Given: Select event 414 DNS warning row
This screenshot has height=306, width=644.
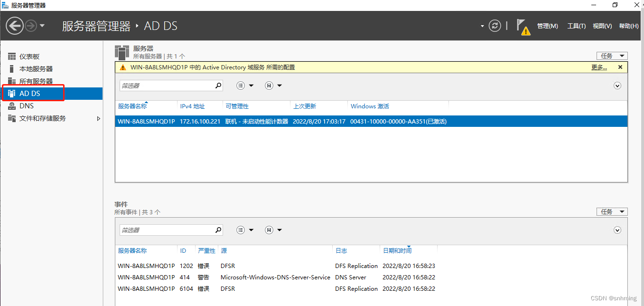Looking at the screenshot, I should click(x=371, y=277).
